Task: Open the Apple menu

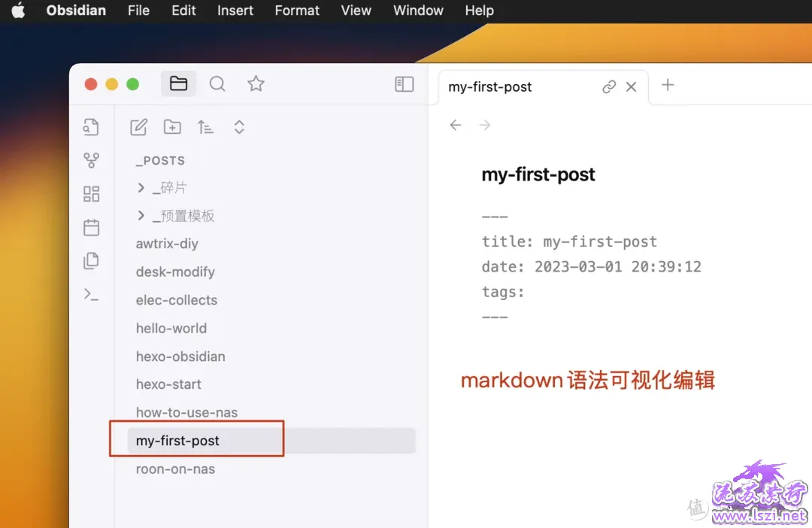Action: click(x=18, y=11)
